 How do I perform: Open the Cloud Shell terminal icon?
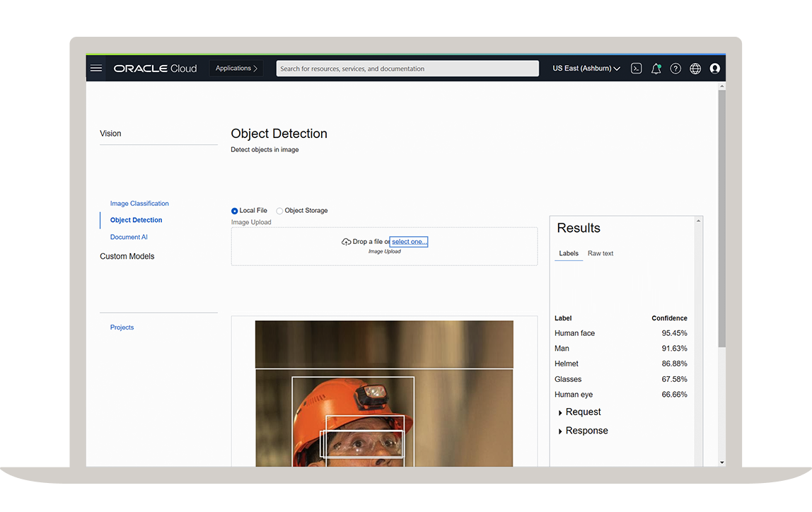[x=636, y=69]
